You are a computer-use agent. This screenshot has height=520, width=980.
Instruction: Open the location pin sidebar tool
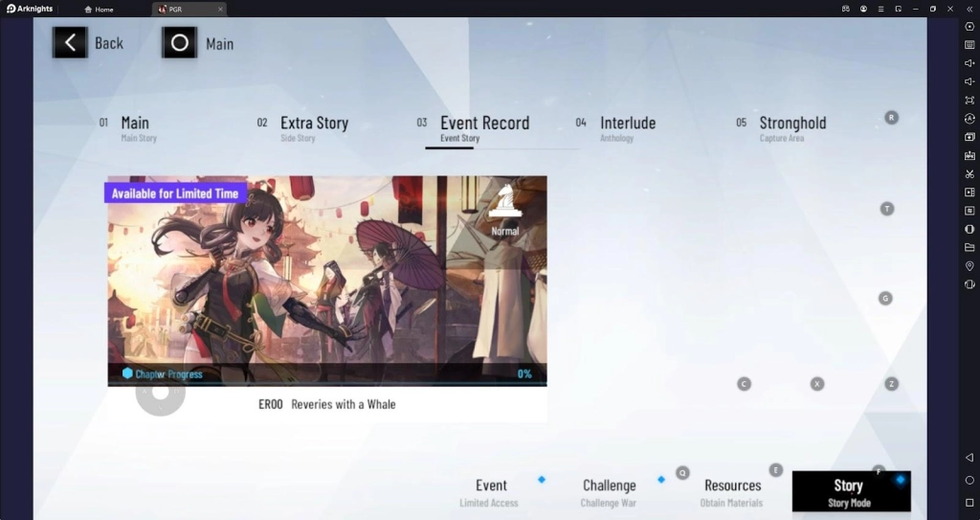click(x=969, y=265)
